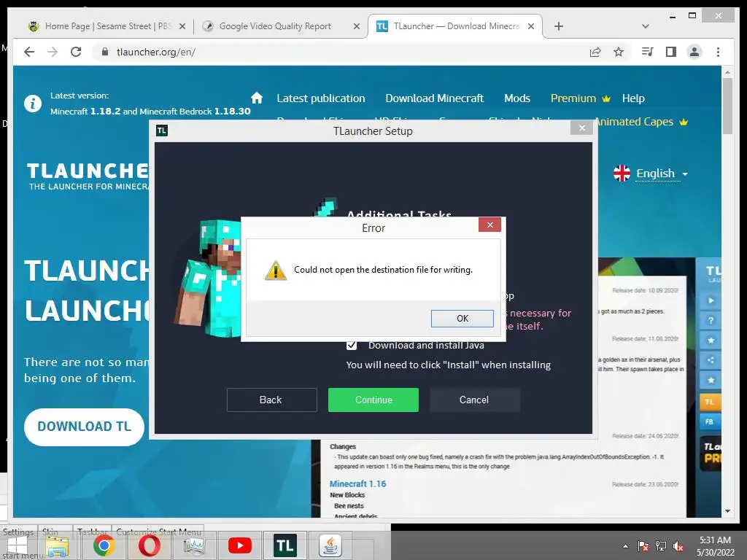Open a new browser tab

[x=559, y=27]
